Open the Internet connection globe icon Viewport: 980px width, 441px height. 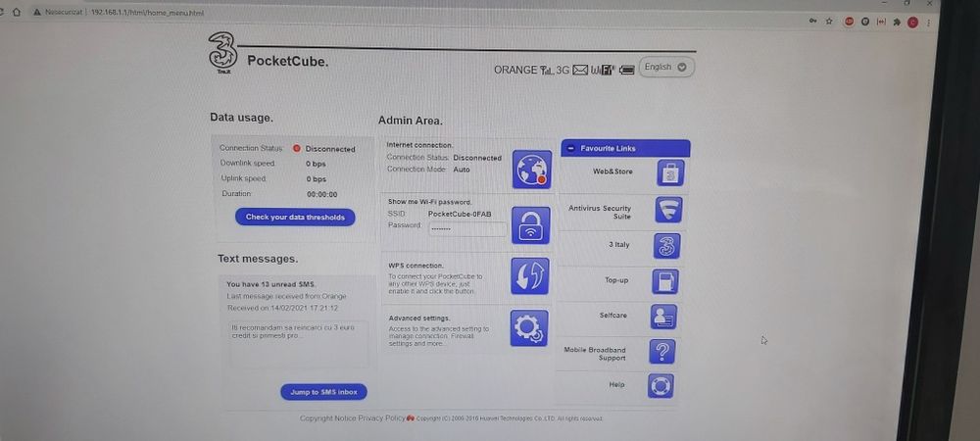532,170
